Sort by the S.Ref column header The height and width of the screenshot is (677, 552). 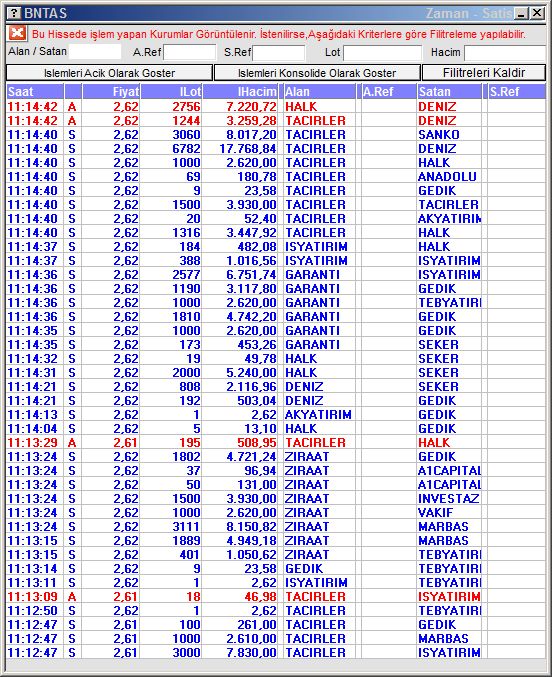517,92
